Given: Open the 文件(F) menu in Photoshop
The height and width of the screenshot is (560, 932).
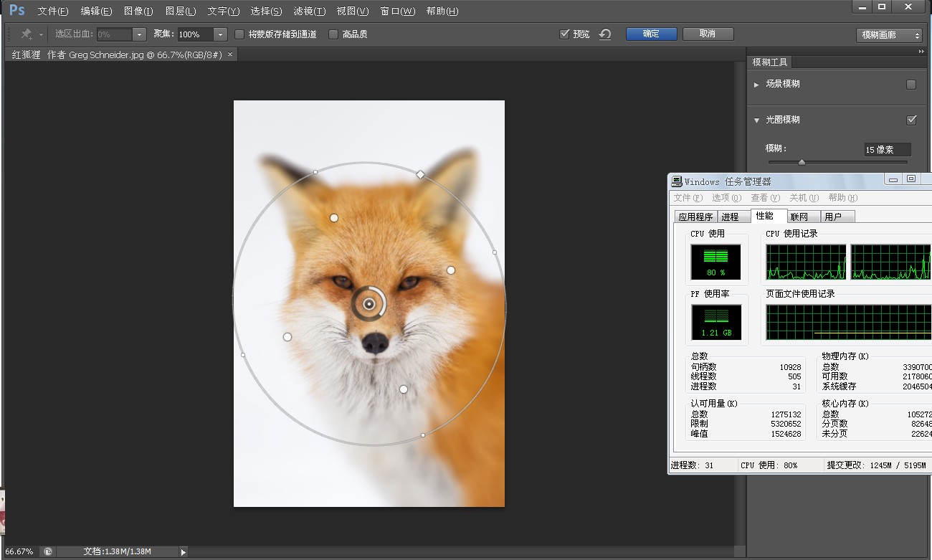Looking at the screenshot, I should 53,11.
